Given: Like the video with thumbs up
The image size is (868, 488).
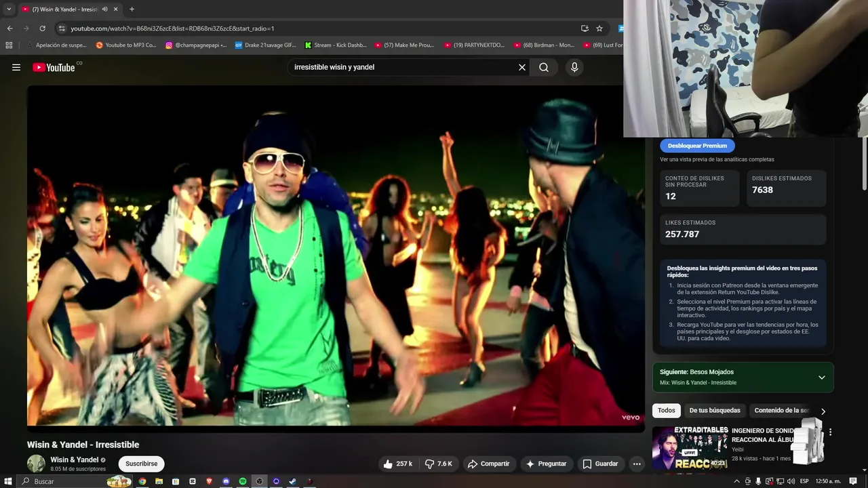Looking at the screenshot, I should (x=398, y=464).
